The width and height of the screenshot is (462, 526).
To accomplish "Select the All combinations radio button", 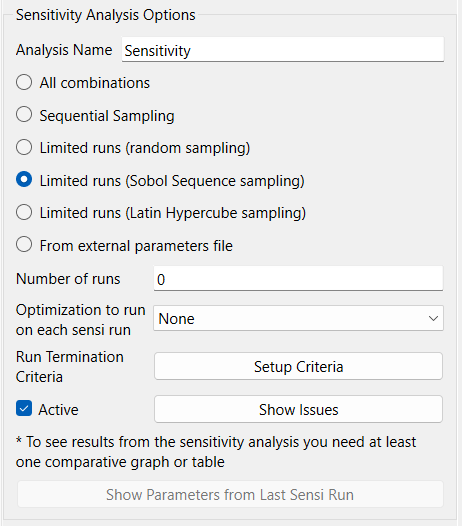I will 24,82.
